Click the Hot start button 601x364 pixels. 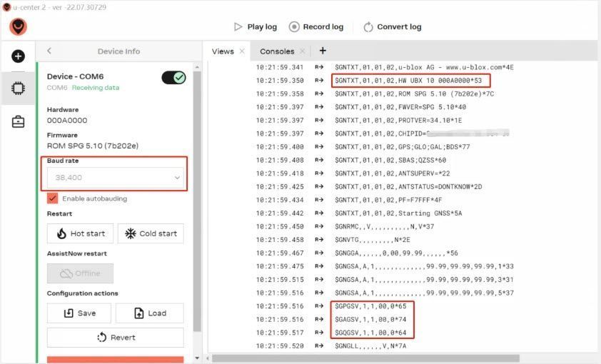(x=80, y=233)
